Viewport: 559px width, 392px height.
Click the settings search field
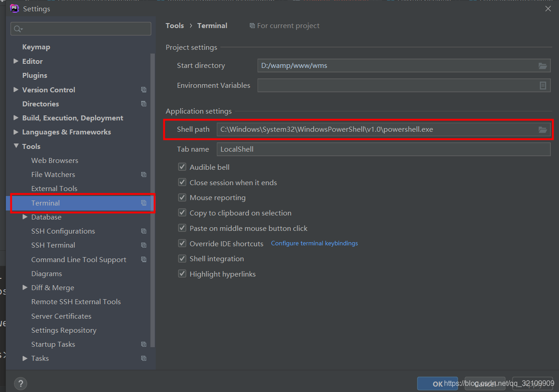pyautogui.click(x=81, y=29)
